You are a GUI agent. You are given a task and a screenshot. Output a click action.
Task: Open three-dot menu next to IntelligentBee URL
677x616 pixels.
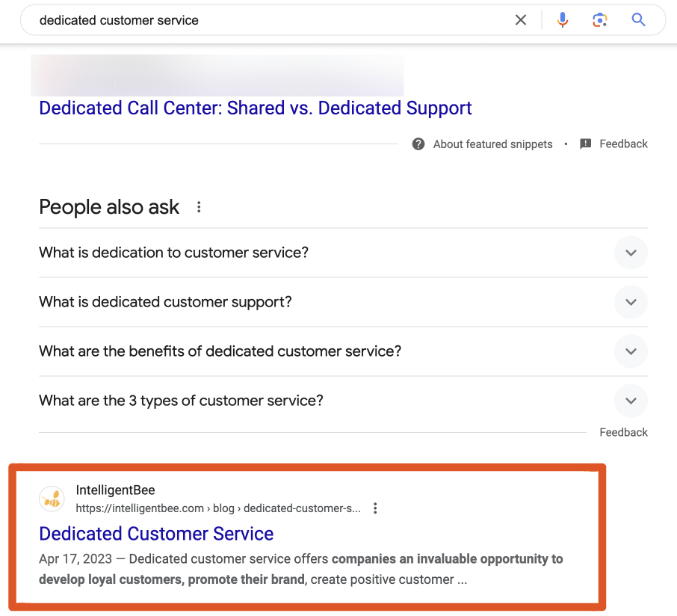pyautogui.click(x=375, y=508)
